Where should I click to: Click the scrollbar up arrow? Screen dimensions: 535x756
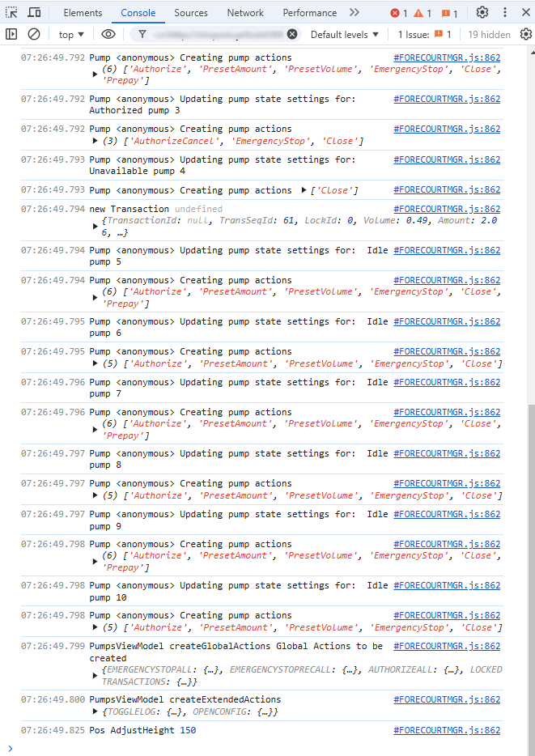532,52
